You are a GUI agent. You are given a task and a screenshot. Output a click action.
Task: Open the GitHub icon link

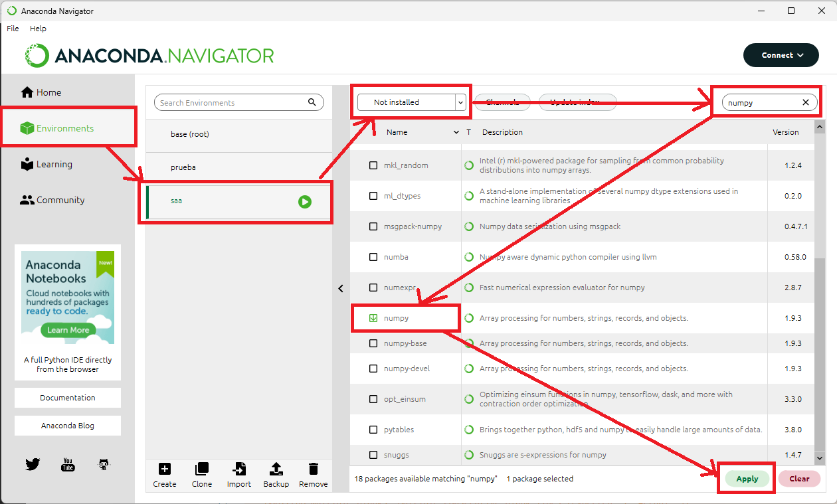coord(104,464)
